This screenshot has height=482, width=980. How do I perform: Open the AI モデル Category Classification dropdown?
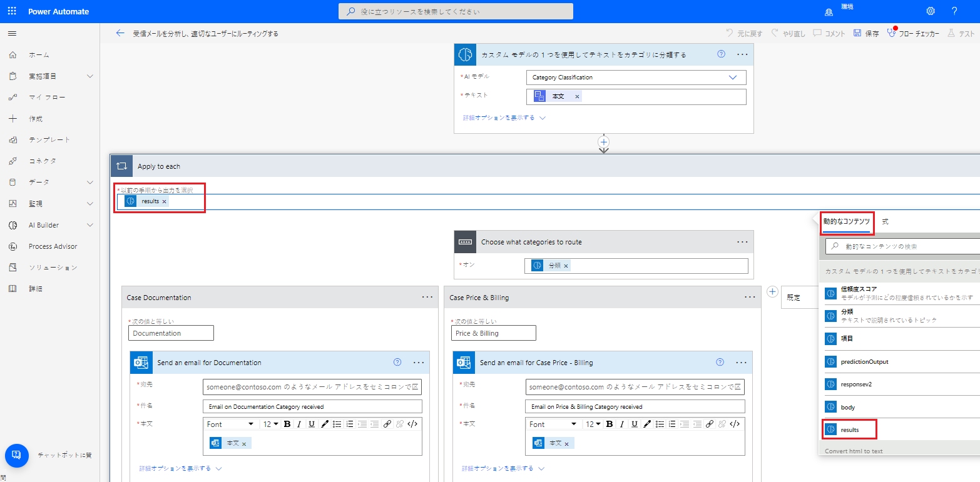tap(636, 78)
